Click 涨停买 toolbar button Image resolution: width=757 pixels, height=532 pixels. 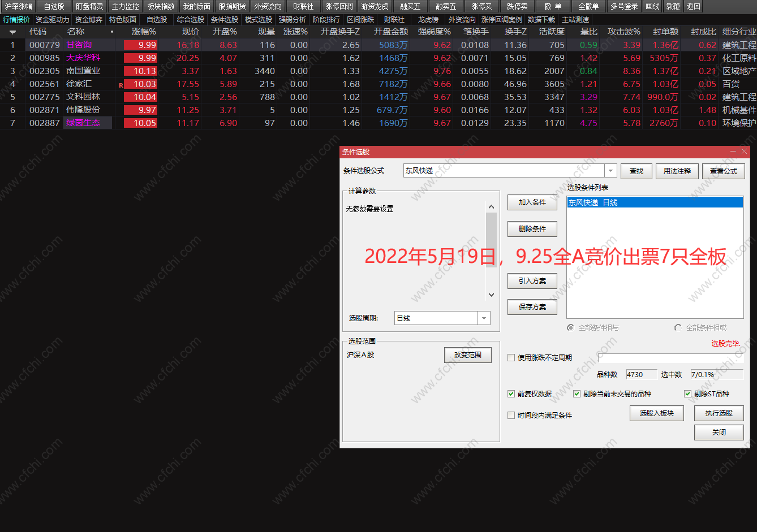click(481, 6)
